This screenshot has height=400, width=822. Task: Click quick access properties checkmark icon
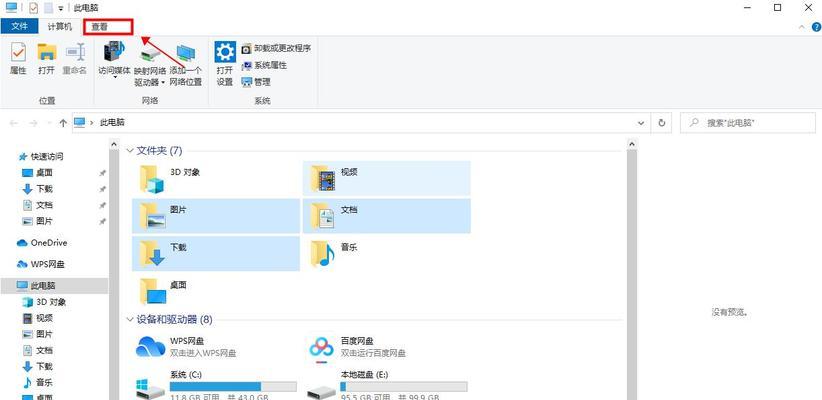[34, 8]
